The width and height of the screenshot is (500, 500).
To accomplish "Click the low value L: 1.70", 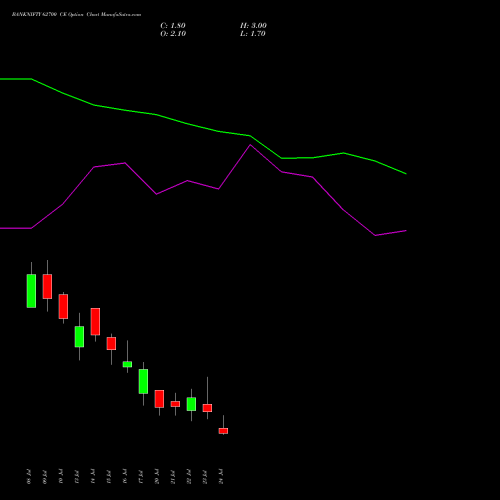I will point(253,34).
